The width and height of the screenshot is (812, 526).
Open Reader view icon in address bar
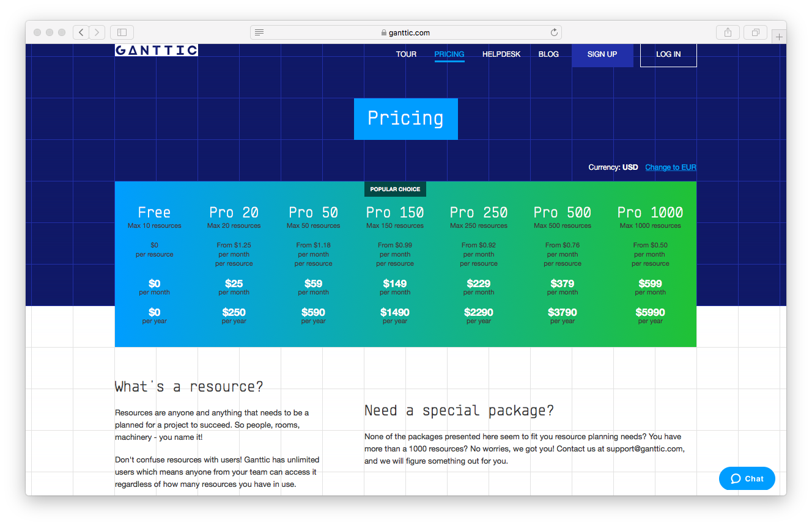[x=259, y=32]
